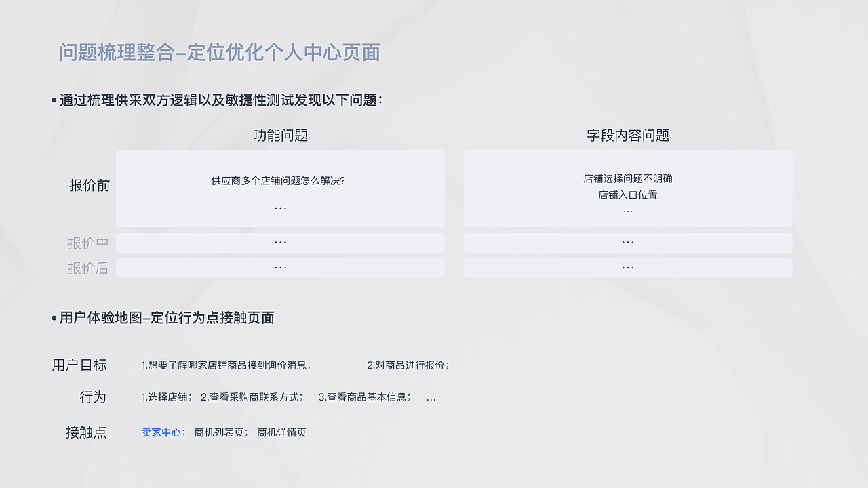Click 1.选择店铺 behavior item
The height and width of the screenshot is (488, 868).
[166, 397]
